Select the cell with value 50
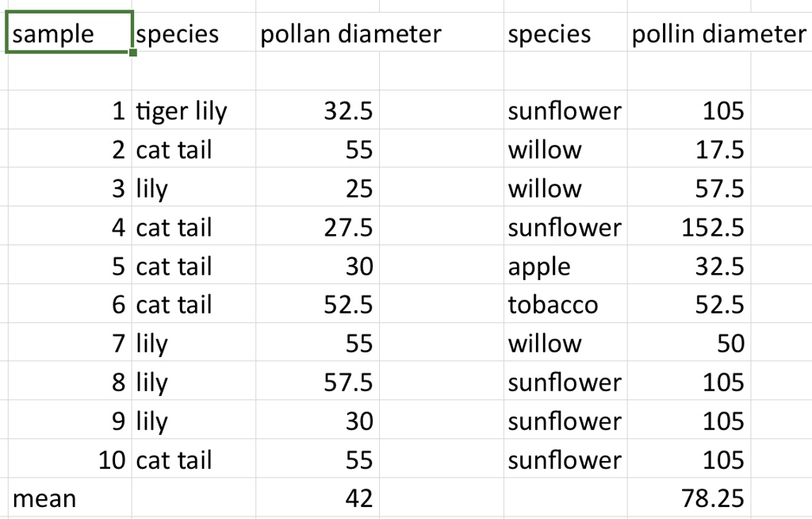The image size is (812, 519). coord(689,342)
